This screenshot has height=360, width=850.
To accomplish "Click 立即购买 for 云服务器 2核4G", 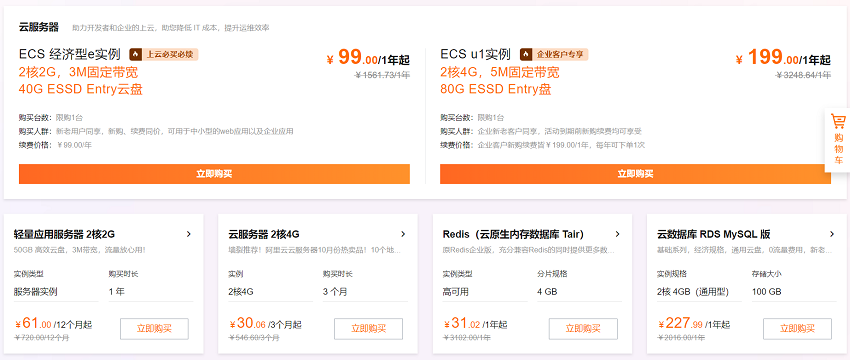I will click(x=369, y=329).
